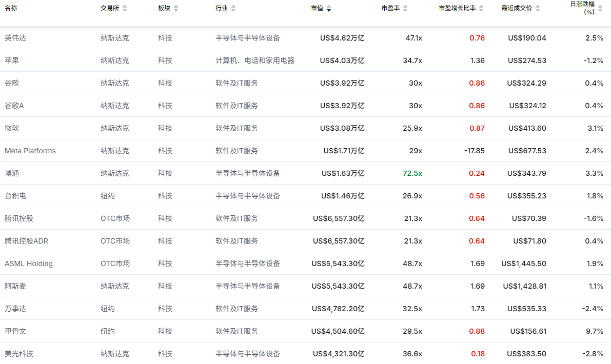Select 美光科技 in the name column
Image resolution: width=611 pixels, height=364 pixels.
[x=19, y=354]
